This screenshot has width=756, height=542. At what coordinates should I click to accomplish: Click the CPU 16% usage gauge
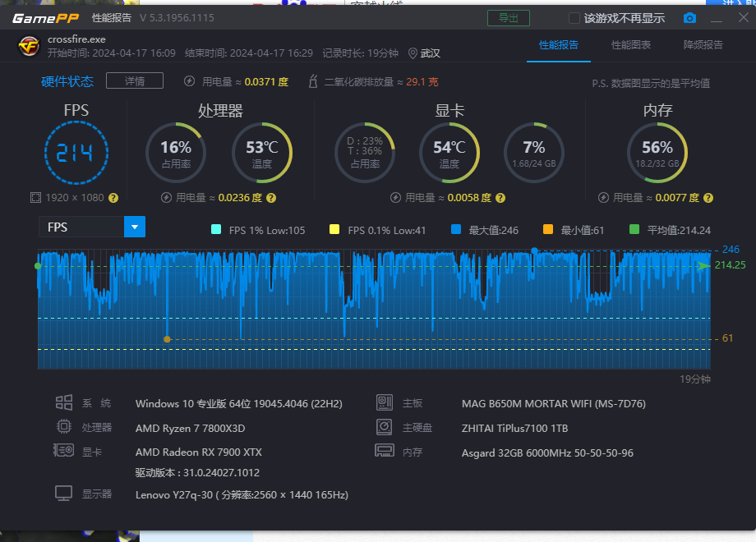click(x=176, y=153)
